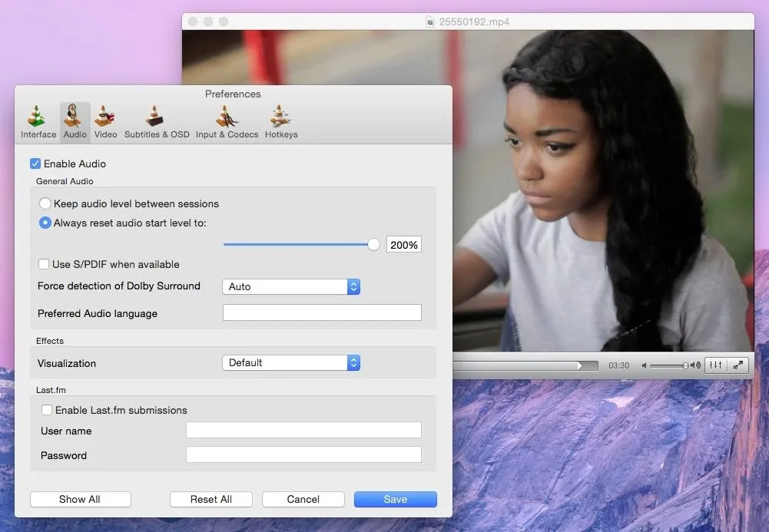Click the 200% audio level field
The height and width of the screenshot is (532, 769).
tap(403, 244)
